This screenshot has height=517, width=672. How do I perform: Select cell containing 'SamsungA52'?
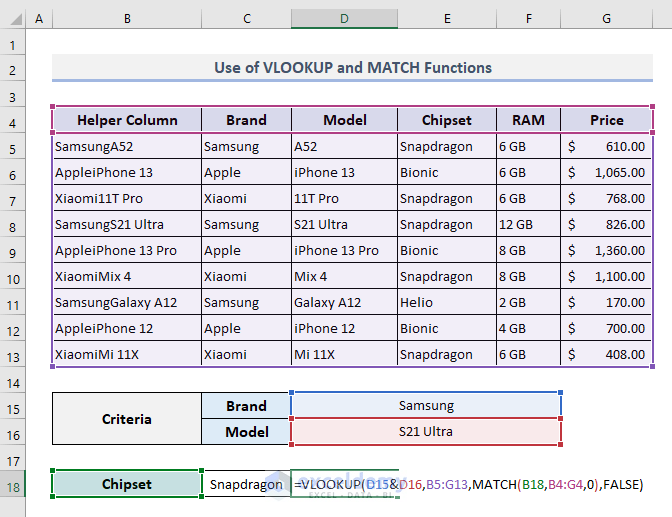[127, 147]
